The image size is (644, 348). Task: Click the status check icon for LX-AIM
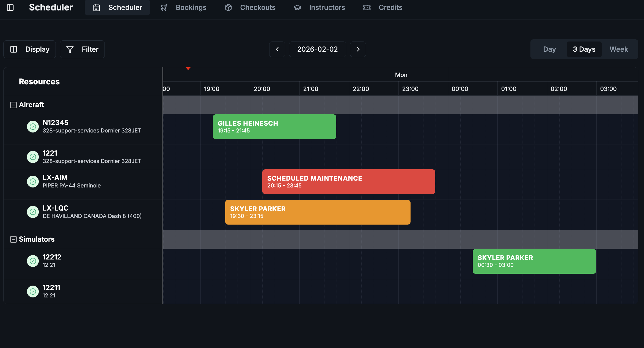[x=33, y=181]
